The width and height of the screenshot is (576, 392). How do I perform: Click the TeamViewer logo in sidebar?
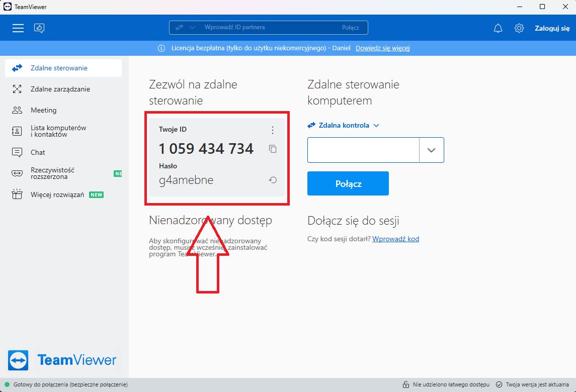click(x=62, y=360)
